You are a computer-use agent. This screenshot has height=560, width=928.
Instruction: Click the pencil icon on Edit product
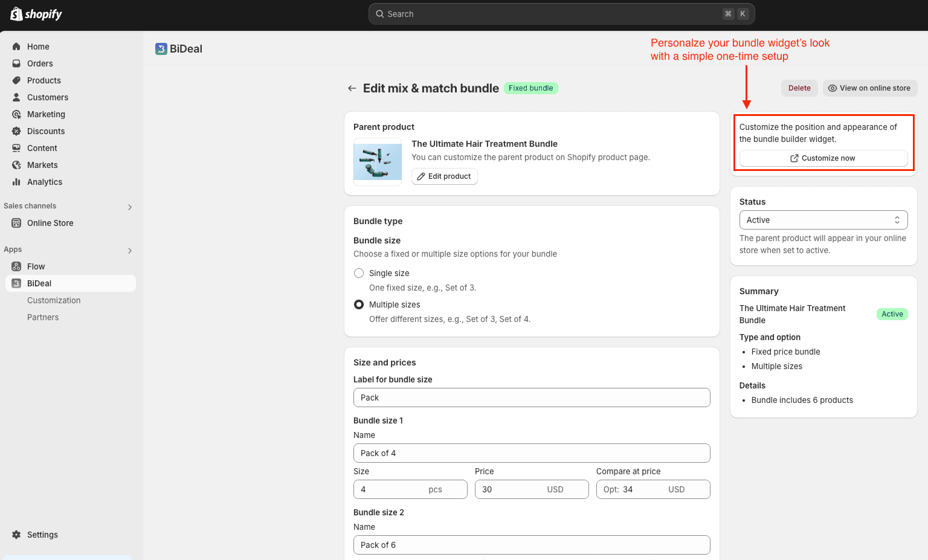point(421,176)
